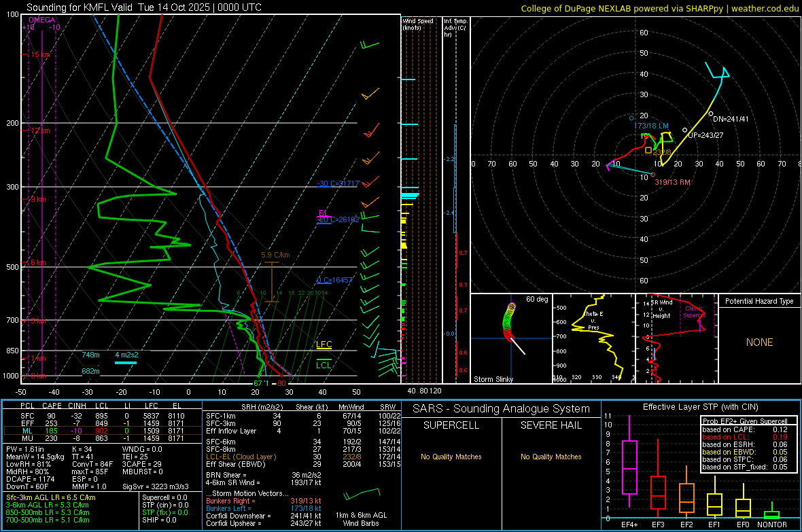Screen dimensions: 802x532
Task: Click the 'DN=241/41' hodograph label
Action: click(731, 119)
